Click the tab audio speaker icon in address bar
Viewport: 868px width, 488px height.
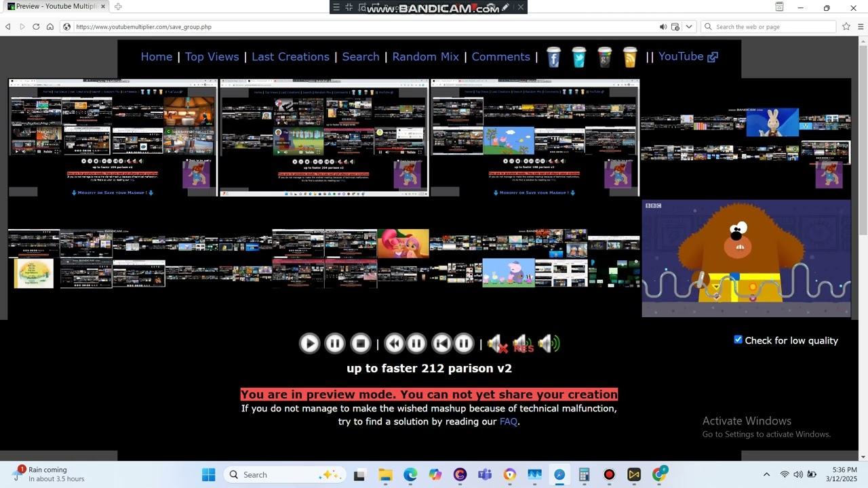pyautogui.click(x=663, y=26)
